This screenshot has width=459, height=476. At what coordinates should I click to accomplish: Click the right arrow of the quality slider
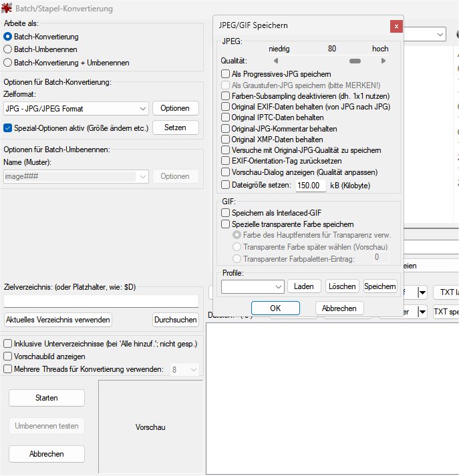pos(384,61)
